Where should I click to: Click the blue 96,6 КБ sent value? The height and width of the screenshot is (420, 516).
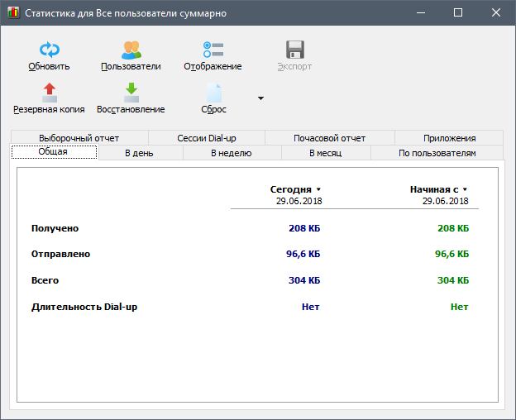coord(303,254)
